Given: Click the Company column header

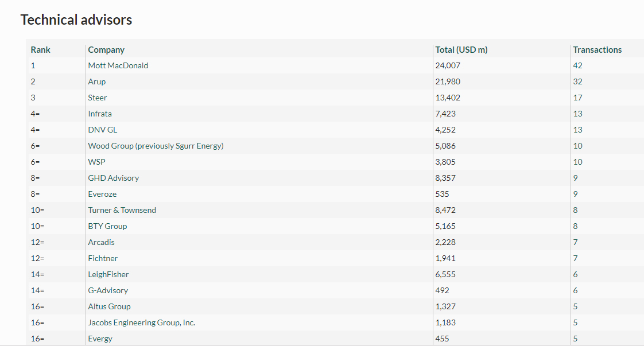Looking at the screenshot, I should (106, 50).
